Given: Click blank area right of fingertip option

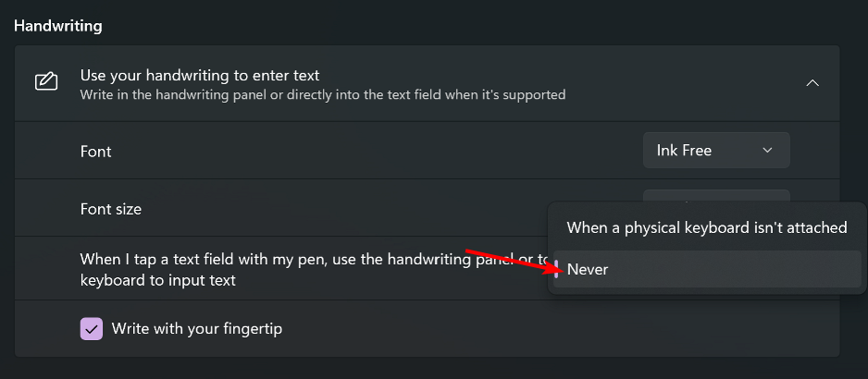Looking at the screenshot, I should click(555, 329).
